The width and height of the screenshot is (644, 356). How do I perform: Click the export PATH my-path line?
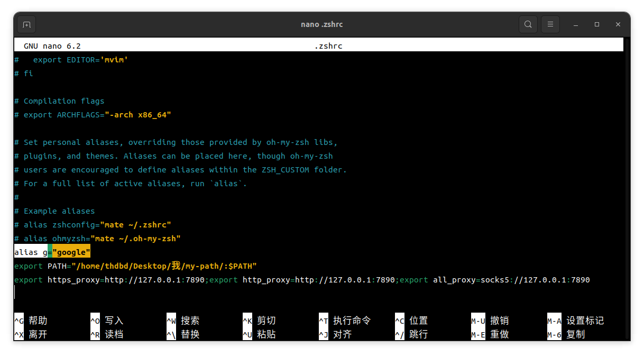click(135, 266)
